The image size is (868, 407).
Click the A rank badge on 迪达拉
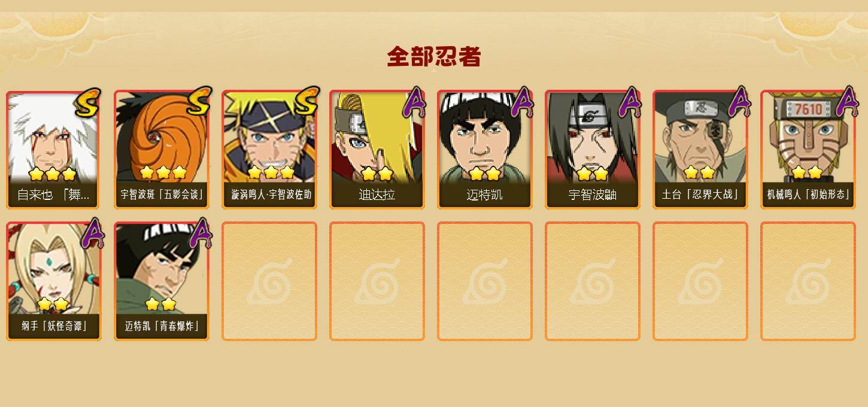pyautogui.click(x=414, y=102)
